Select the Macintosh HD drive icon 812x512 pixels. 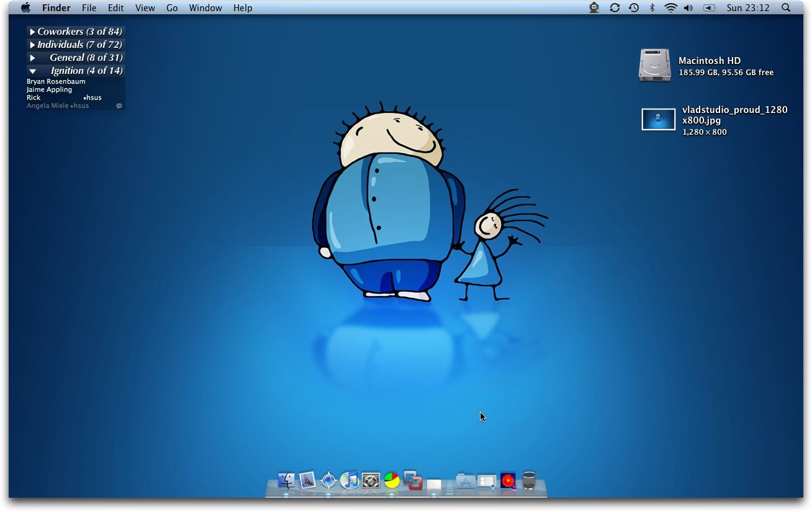tap(655, 65)
